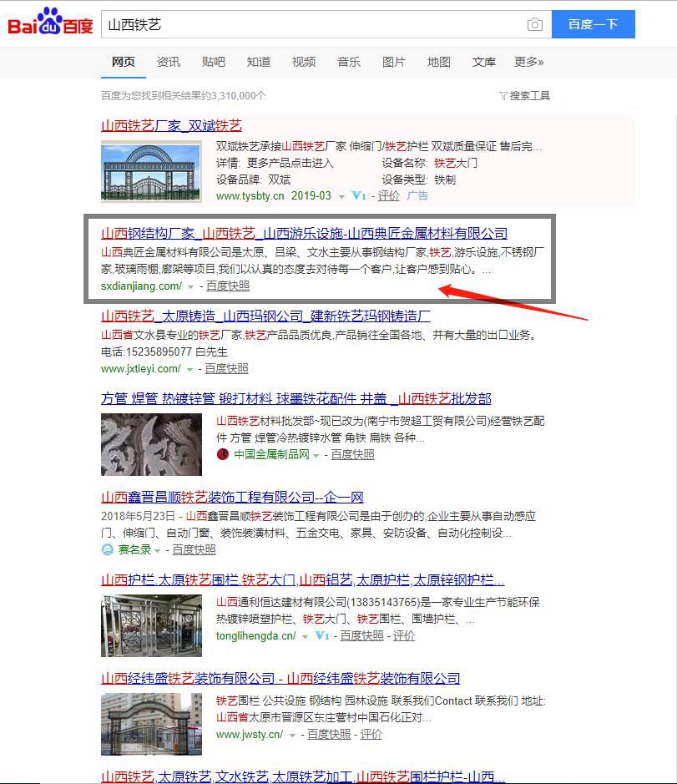Open result 山西护栏.太原铁艺围栏.铁艺大门
The width and height of the screenshot is (677, 784).
[x=303, y=579]
